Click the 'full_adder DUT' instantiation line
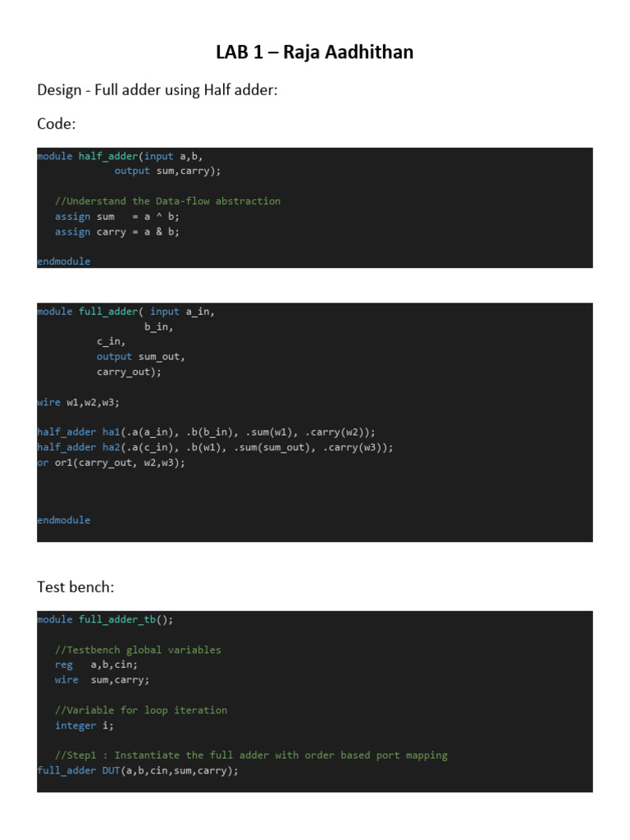This screenshot has width=630, height=840. click(138, 770)
